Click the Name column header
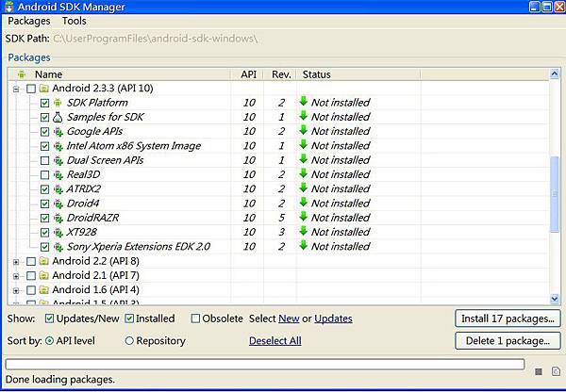 pos(119,74)
